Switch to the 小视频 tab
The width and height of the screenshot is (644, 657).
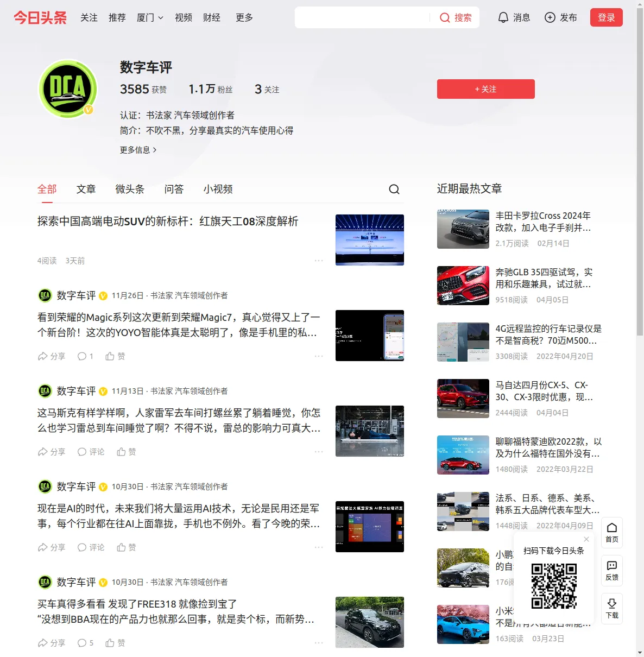pos(218,189)
